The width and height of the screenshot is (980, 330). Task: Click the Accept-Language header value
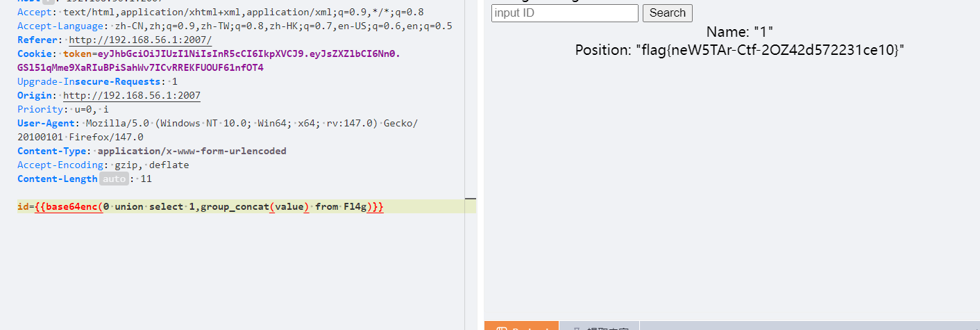(x=278, y=26)
